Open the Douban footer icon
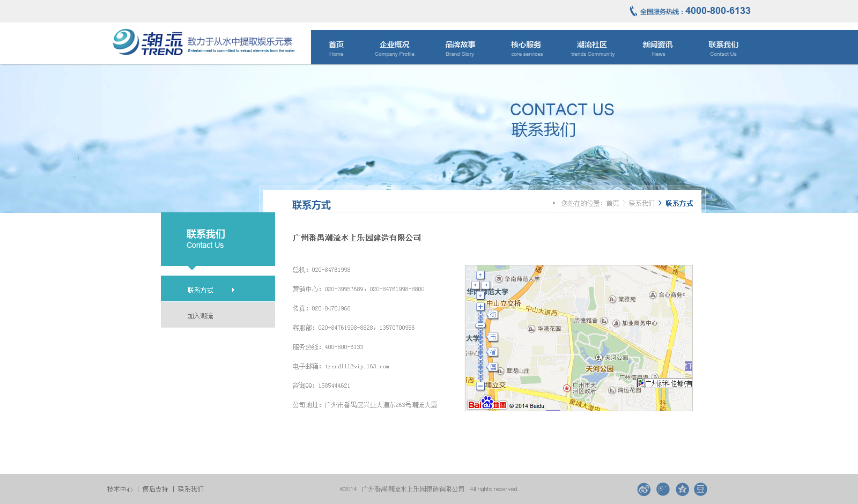Screen dimensions: 858x504 click(x=700, y=489)
